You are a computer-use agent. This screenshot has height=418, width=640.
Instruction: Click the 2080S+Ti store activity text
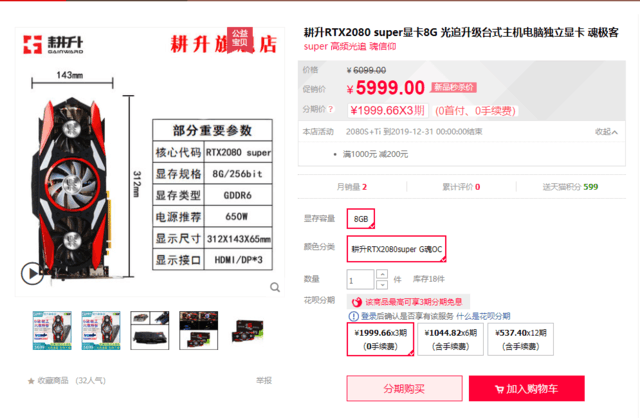click(x=414, y=132)
